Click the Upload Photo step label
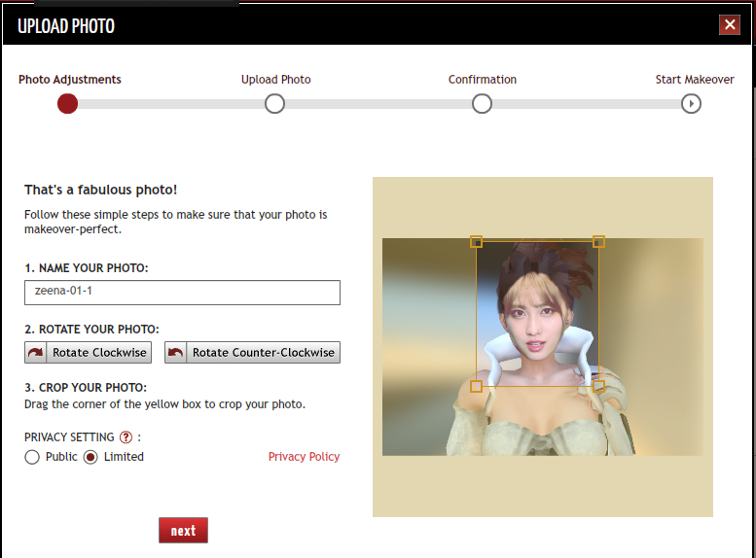 pos(275,80)
